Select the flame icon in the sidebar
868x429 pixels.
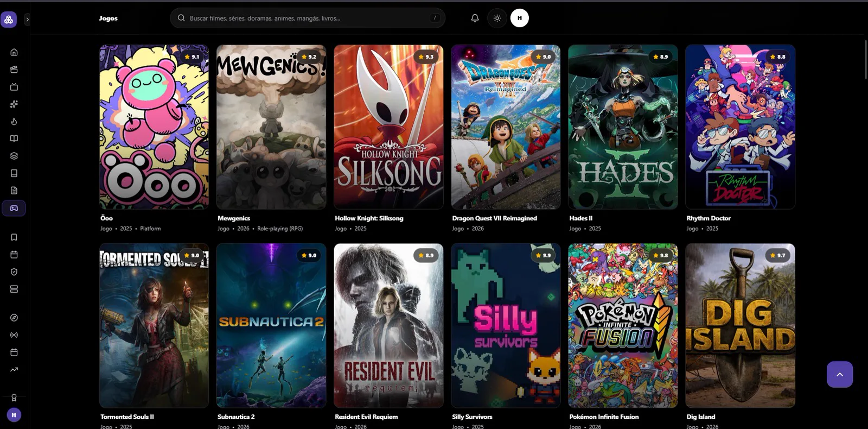pos(14,122)
